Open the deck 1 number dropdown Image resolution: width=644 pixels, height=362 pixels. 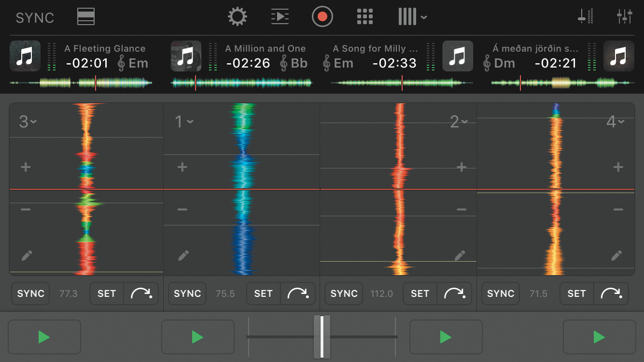pos(184,122)
